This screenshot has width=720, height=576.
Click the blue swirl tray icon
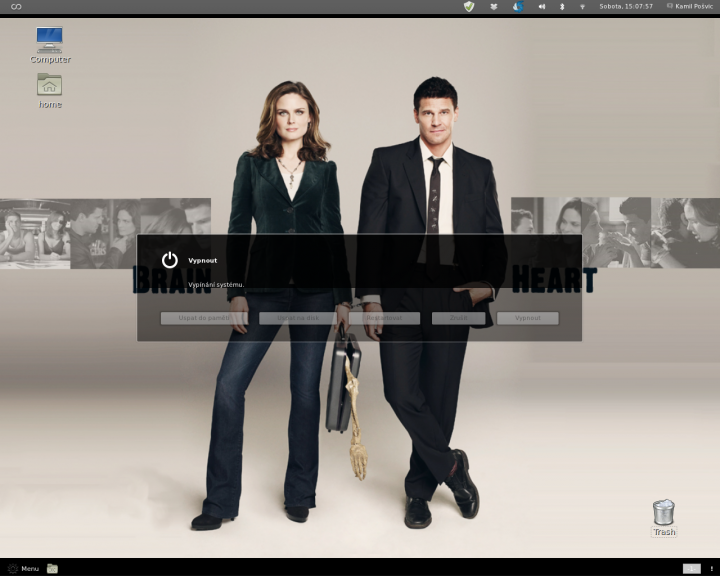pos(518,6)
